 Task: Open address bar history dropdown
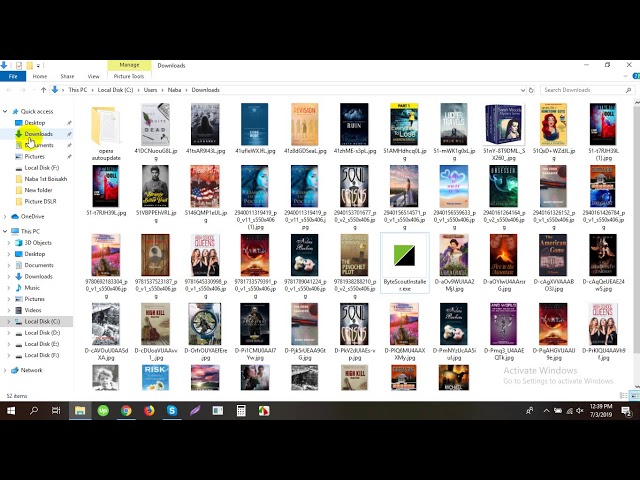[x=523, y=90]
